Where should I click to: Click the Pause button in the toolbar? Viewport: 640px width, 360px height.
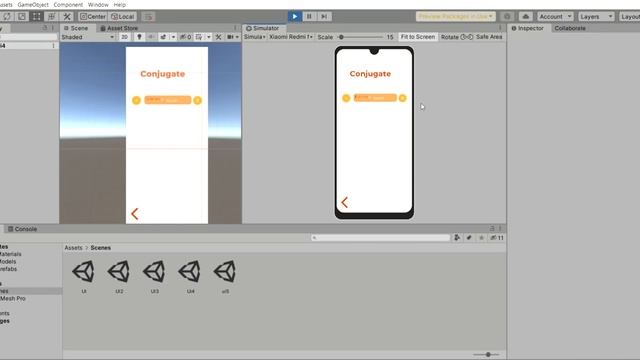[309, 16]
